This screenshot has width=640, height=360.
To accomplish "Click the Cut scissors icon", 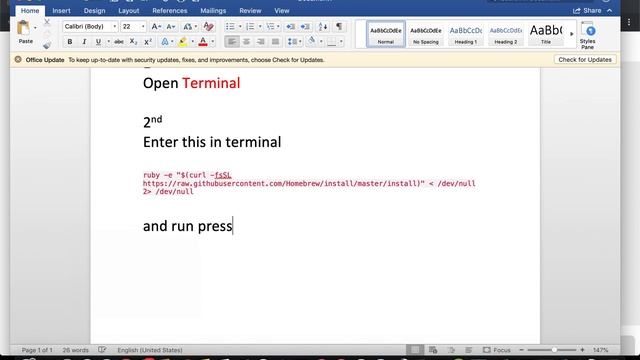I will (47, 22).
